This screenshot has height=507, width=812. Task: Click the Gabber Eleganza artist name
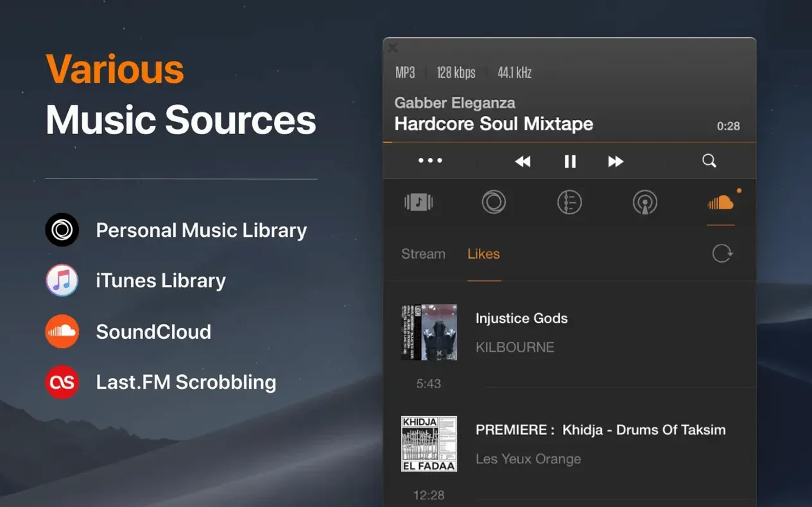click(x=454, y=103)
